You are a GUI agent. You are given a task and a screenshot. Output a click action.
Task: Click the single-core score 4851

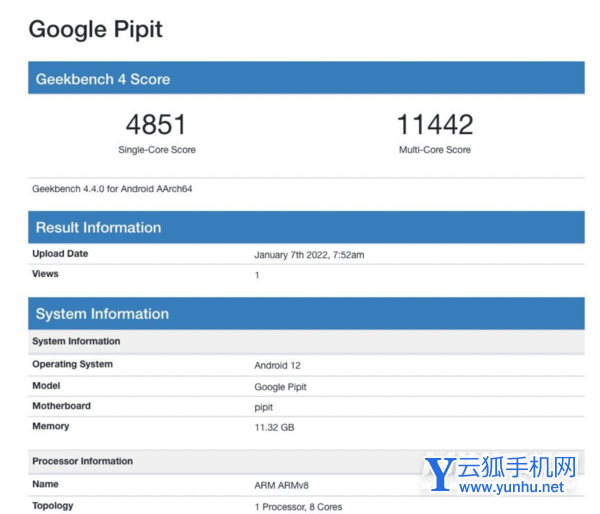coord(156,124)
